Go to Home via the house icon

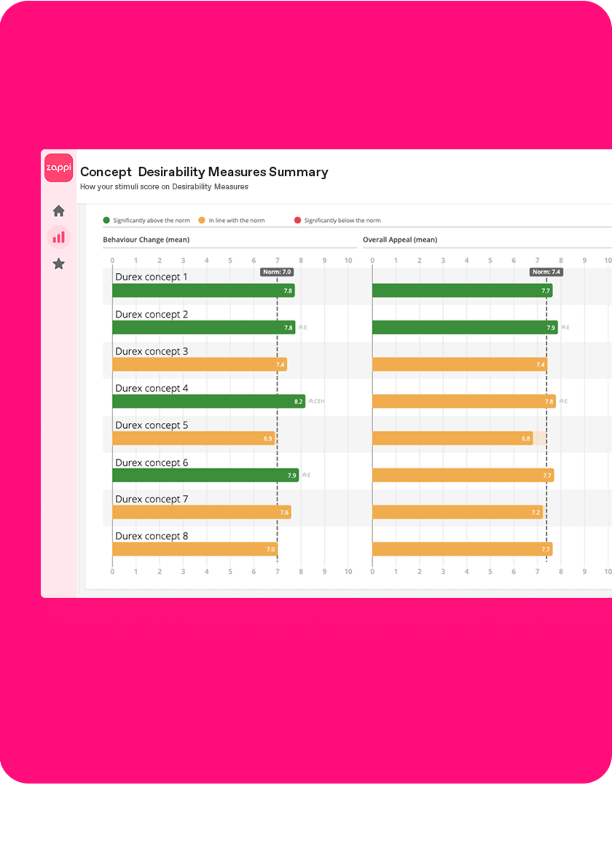tap(59, 211)
